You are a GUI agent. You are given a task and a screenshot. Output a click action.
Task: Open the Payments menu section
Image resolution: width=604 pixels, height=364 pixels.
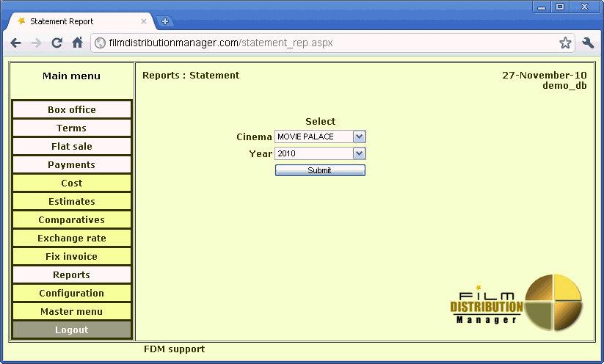point(72,165)
